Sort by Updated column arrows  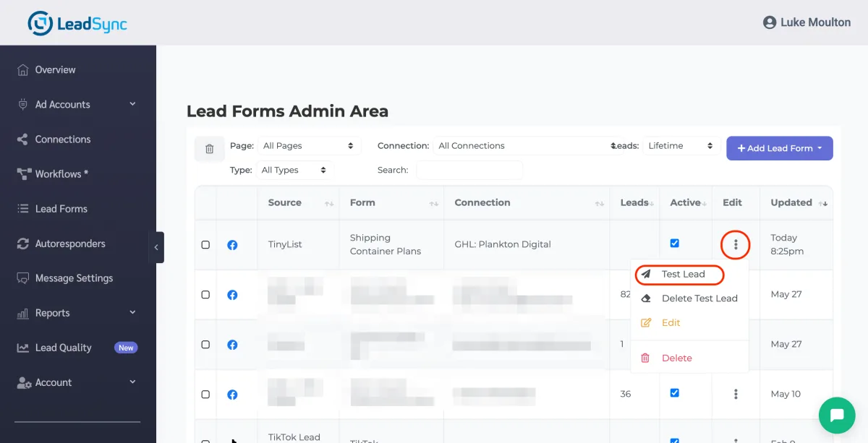[x=823, y=204]
